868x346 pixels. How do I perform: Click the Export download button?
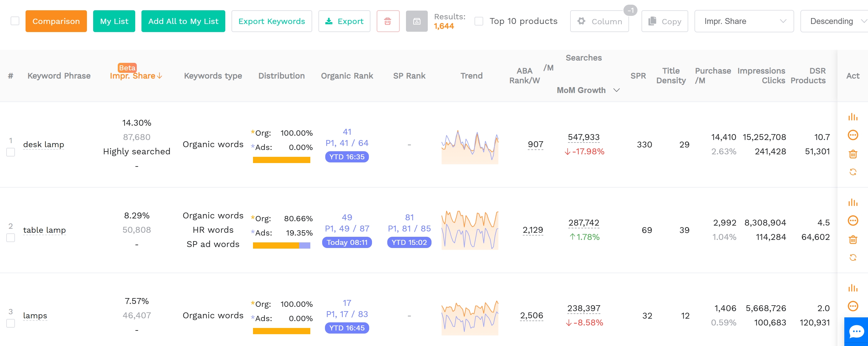coord(344,21)
